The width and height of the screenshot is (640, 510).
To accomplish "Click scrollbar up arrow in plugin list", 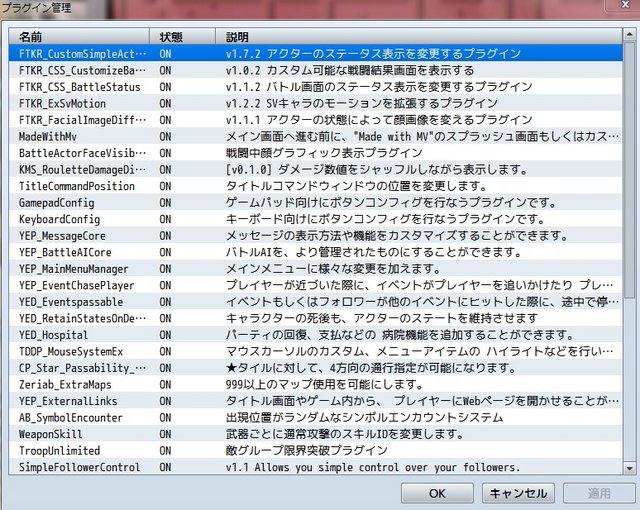I will click(x=629, y=35).
